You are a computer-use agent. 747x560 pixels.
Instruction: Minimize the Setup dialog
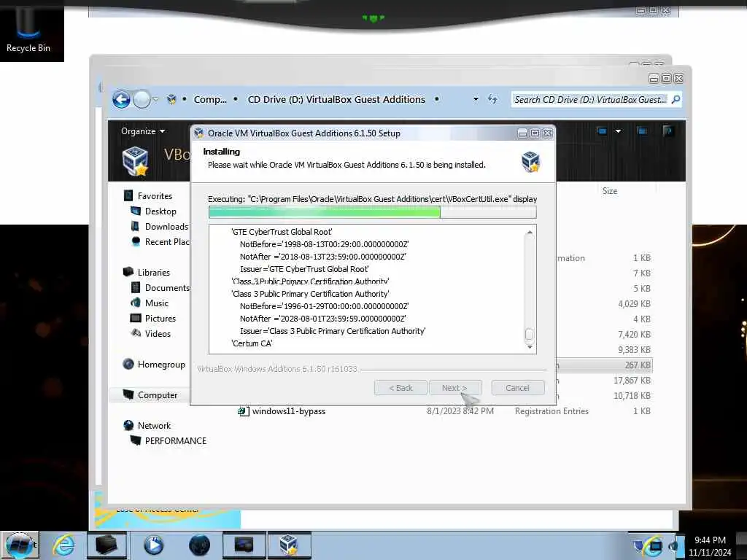coord(522,133)
